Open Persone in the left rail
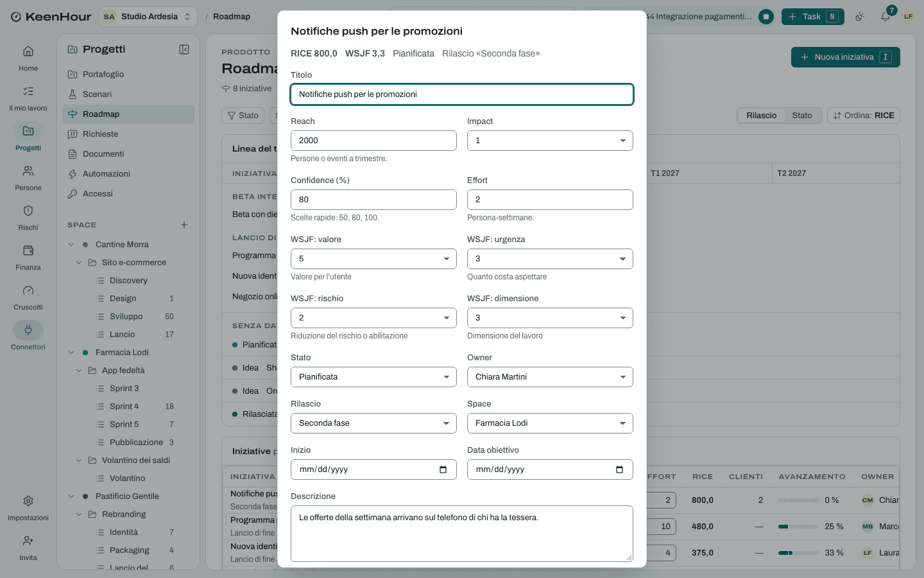The height and width of the screenshot is (578, 924). click(28, 177)
